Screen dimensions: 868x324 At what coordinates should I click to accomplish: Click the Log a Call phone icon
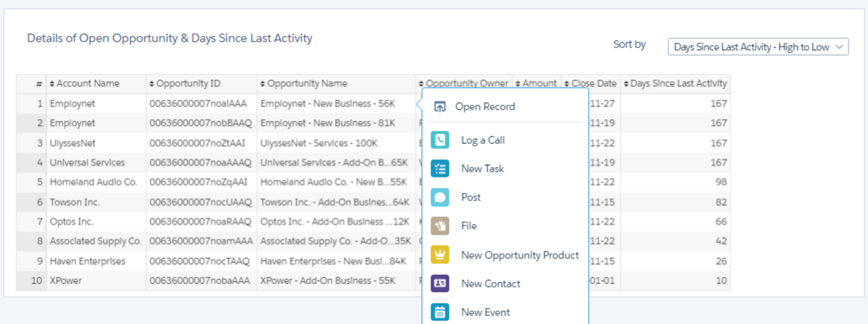(440, 140)
